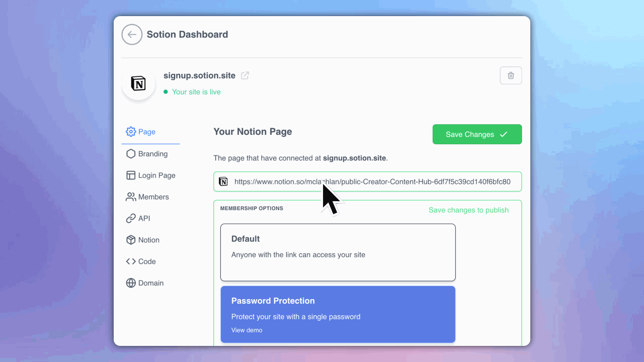
Task: Click the Notion page URL field
Action: click(x=367, y=182)
